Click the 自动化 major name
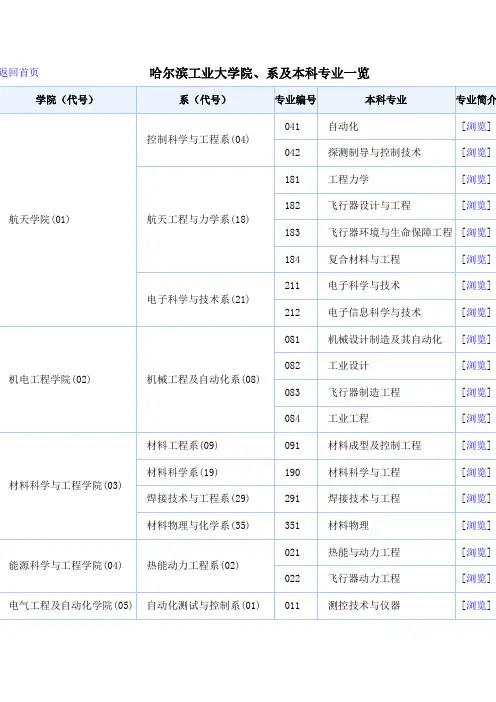Viewport: 496px width, 702px height. [x=343, y=127]
